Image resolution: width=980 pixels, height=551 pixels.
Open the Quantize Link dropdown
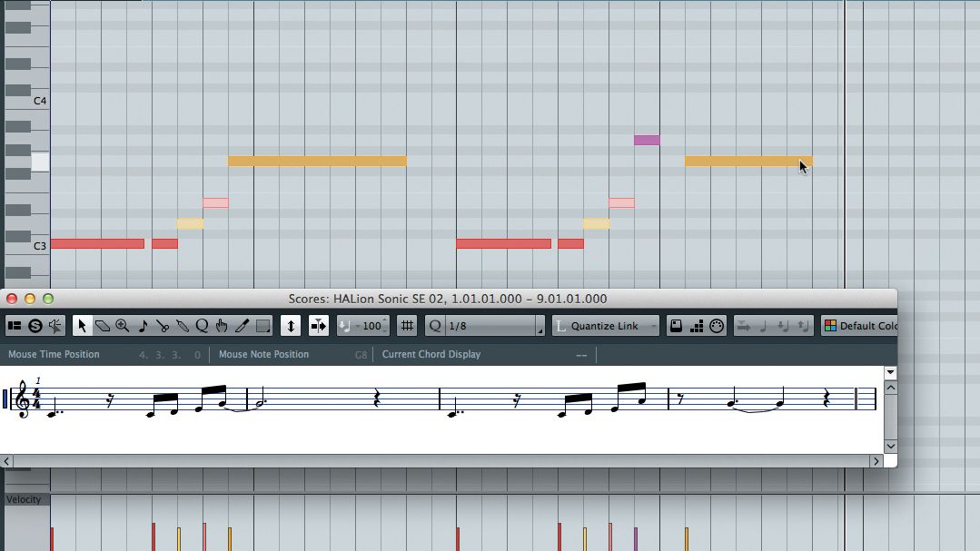point(605,325)
